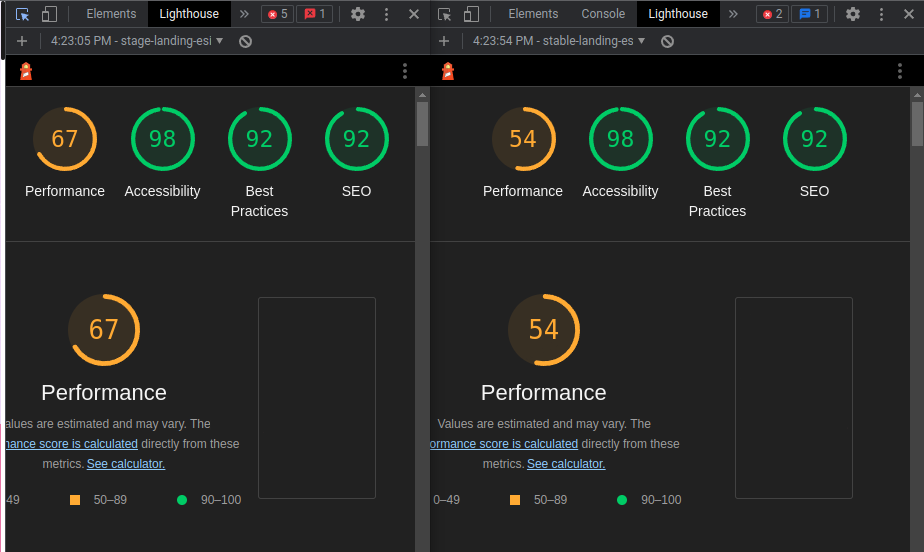This screenshot has width=924, height=552.
Task: Open Lighthouse tools menu (three dots) in left report
Action: click(x=405, y=71)
